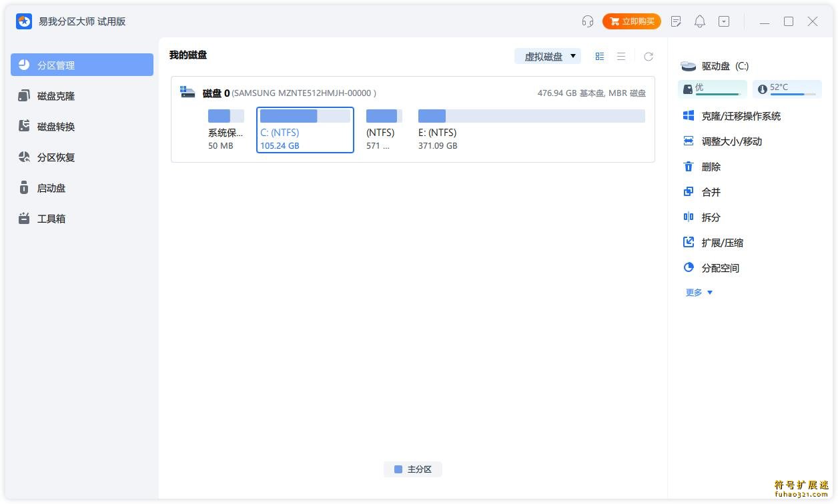The image size is (838, 504).
Task: Choose the 拆分 split action
Action: pyautogui.click(x=711, y=217)
